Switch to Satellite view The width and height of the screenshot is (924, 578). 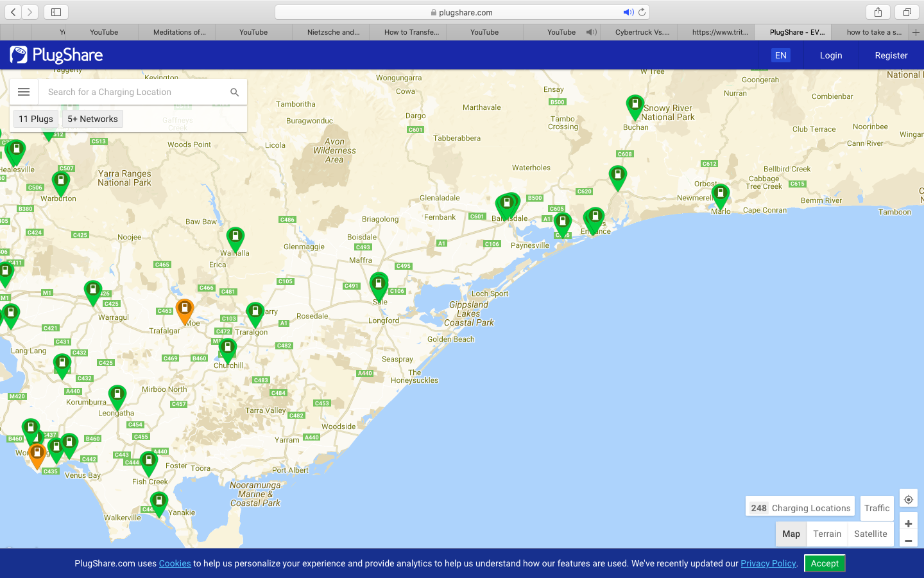pyautogui.click(x=871, y=534)
